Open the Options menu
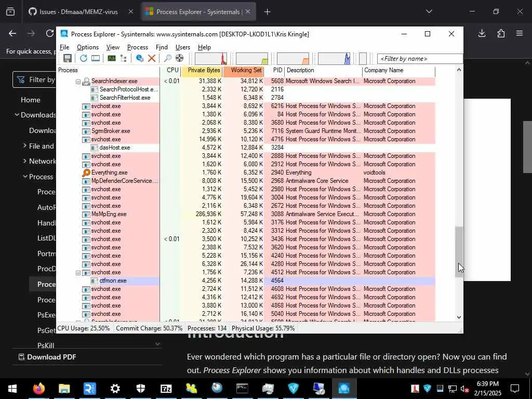The image size is (532, 399). pos(87,47)
